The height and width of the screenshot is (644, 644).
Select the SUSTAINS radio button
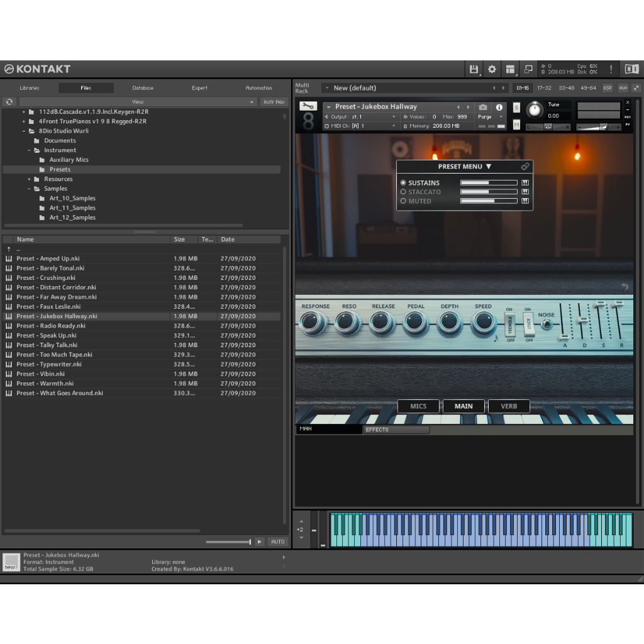tap(403, 183)
